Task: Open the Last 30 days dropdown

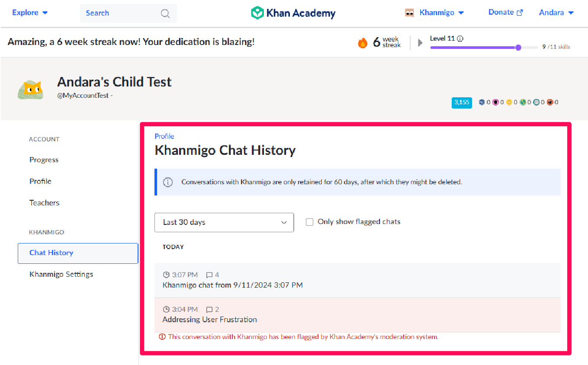Action: 224,222
